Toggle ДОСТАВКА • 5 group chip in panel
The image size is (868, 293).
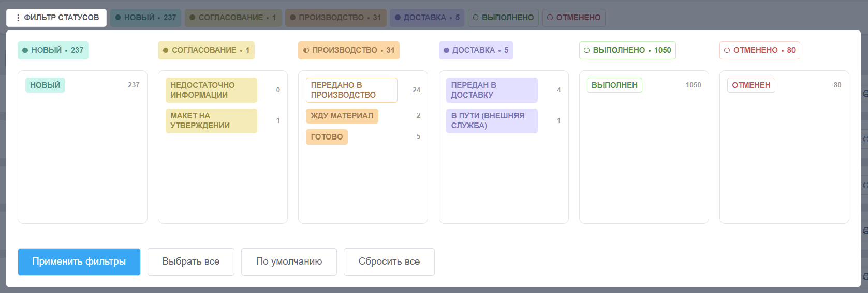[x=476, y=50]
